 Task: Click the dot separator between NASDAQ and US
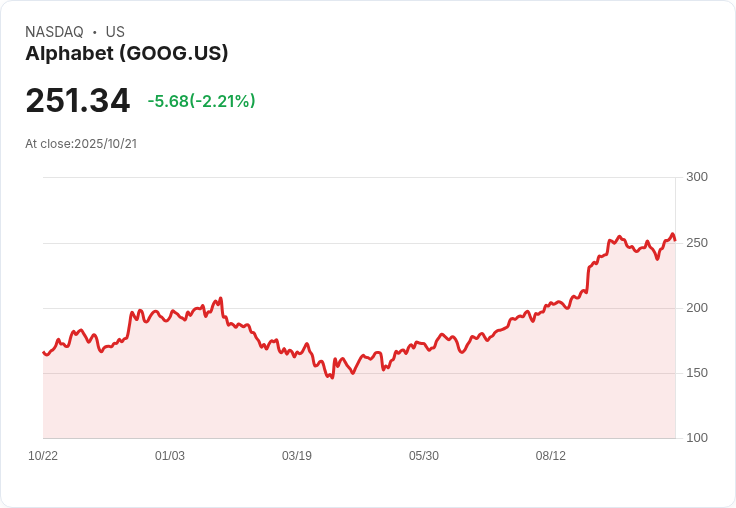[95, 32]
